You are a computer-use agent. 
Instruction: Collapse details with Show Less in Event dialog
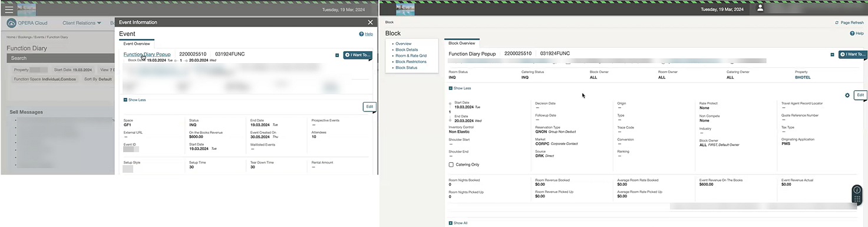[x=134, y=100]
